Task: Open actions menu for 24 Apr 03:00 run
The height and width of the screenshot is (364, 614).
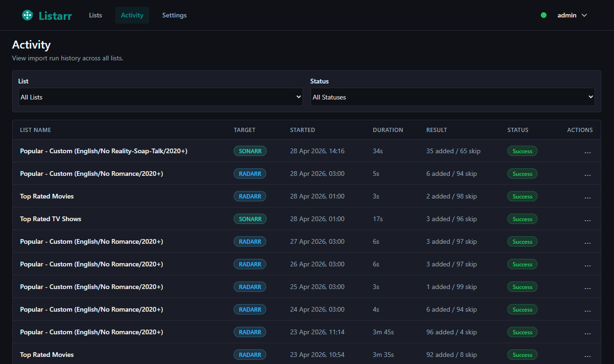Action: (x=588, y=310)
